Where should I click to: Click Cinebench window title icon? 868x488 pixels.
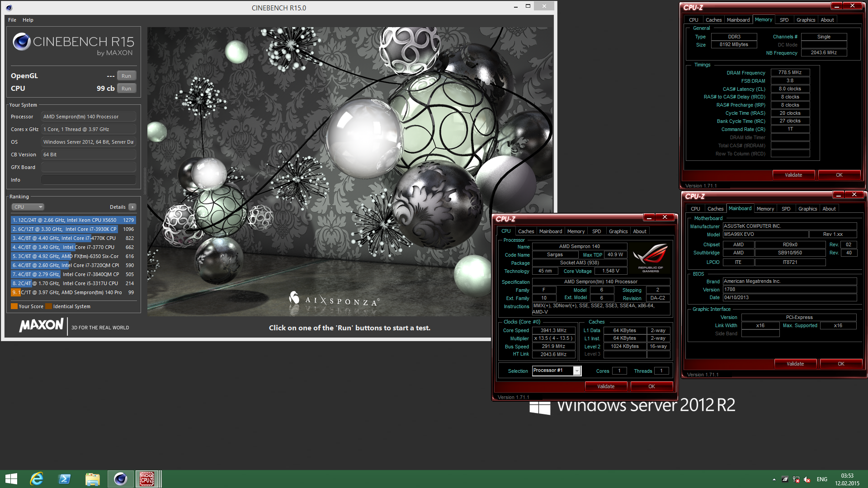[x=9, y=8]
